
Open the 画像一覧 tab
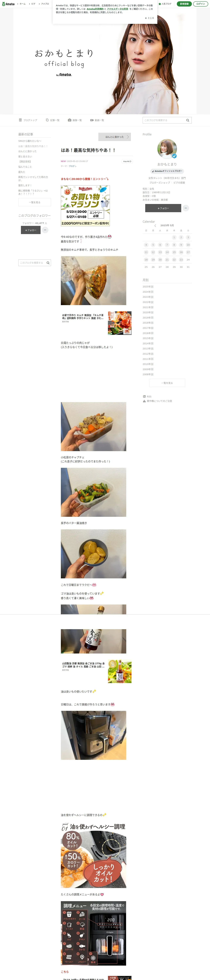[x=75, y=120]
